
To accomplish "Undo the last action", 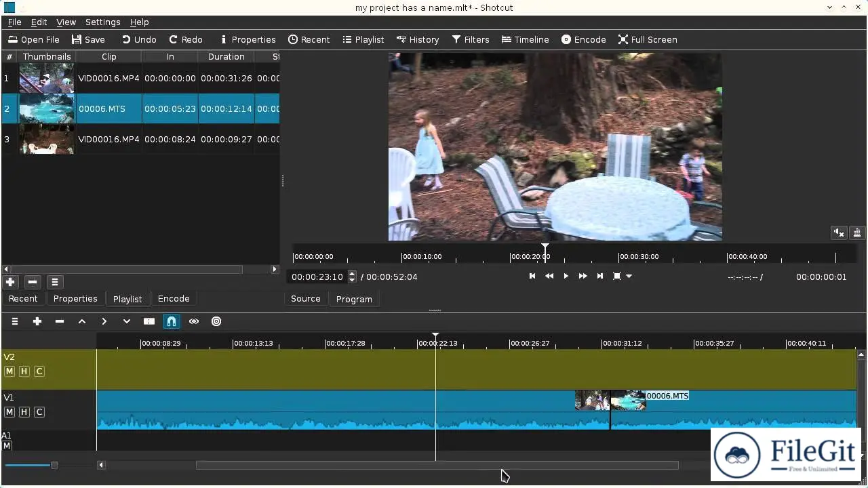I will 138,39.
